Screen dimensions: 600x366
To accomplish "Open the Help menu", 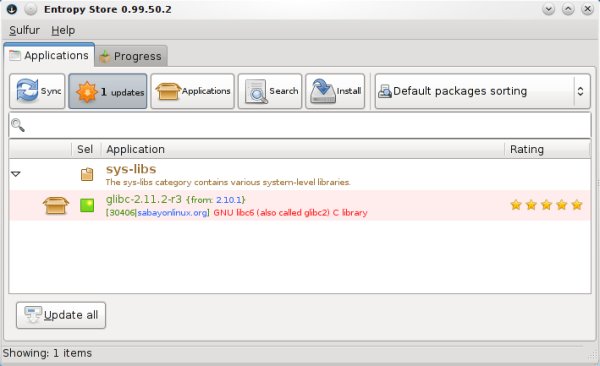I will click(x=63, y=30).
